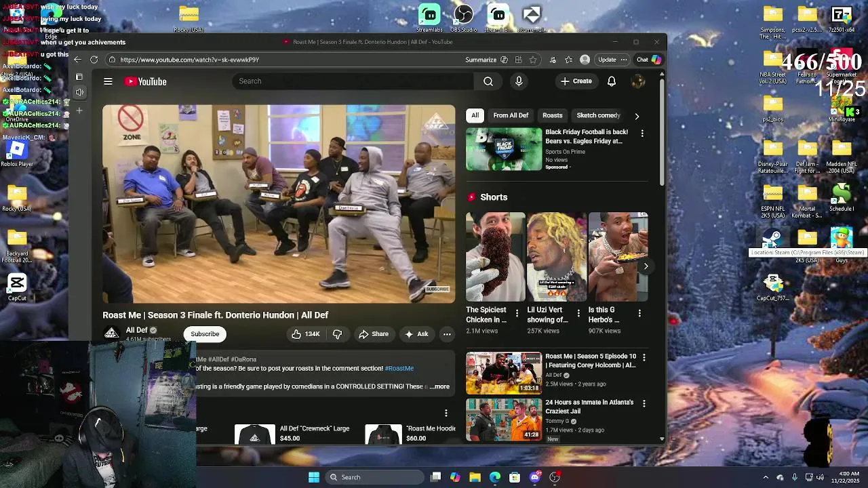Open merchandise shelf options menu

click(446, 413)
